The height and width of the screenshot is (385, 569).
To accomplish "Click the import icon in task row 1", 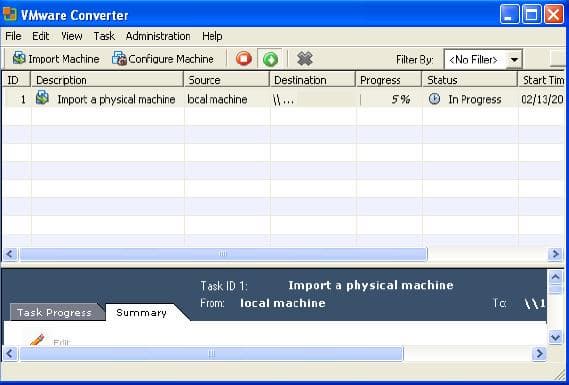I will point(42,98).
